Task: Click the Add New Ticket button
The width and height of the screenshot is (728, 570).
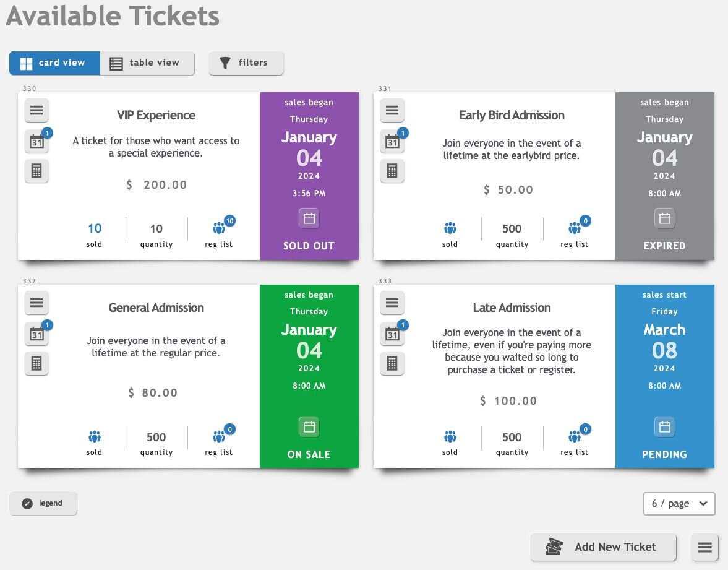Action: 603,548
